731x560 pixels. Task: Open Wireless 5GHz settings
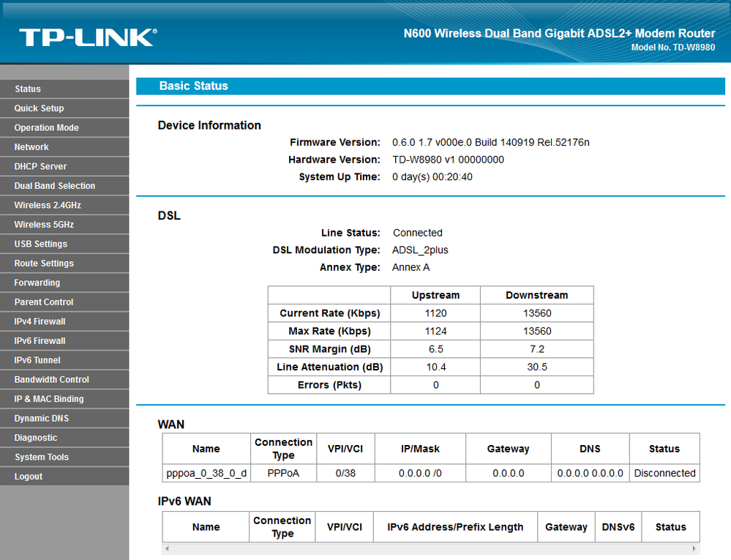point(64,224)
